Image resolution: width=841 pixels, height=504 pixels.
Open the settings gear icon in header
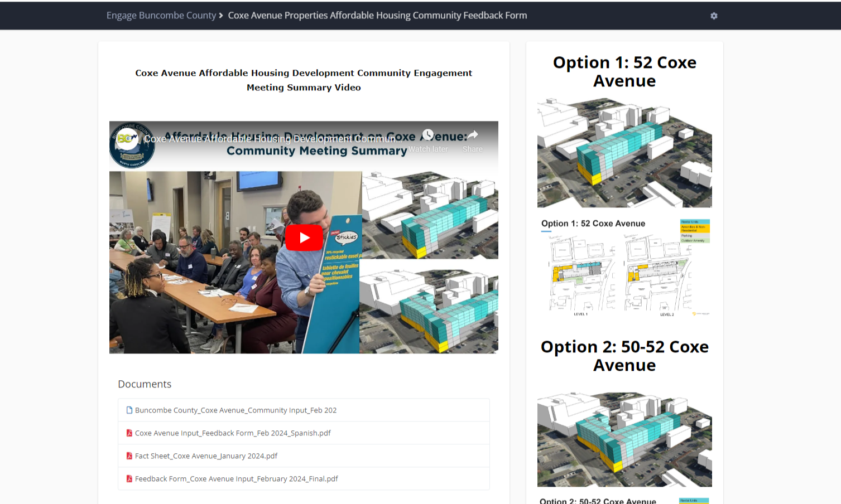[714, 16]
